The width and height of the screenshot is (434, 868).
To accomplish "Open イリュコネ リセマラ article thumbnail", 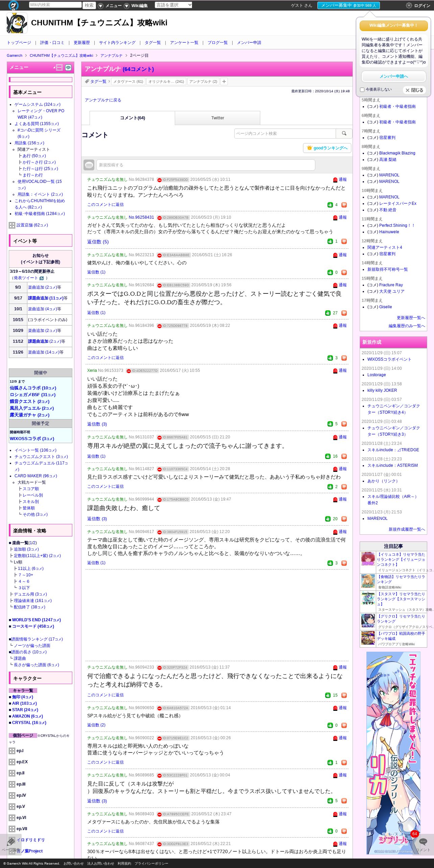I will (x=368, y=559).
